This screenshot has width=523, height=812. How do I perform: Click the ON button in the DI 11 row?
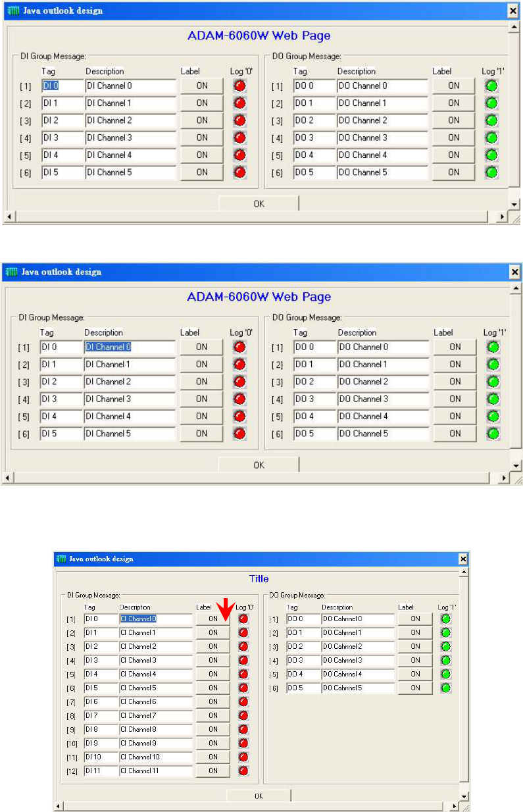(x=213, y=771)
